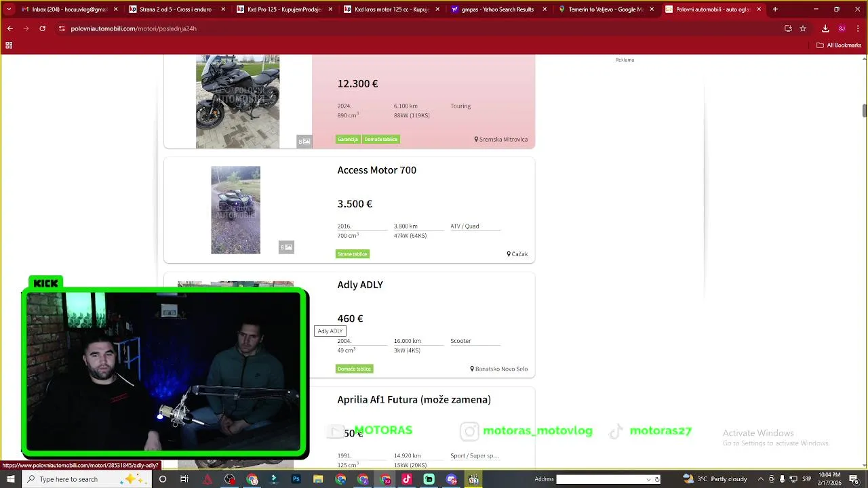
Task: Click the Garancija green tag
Action: pyautogui.click(x=347, y=139)
